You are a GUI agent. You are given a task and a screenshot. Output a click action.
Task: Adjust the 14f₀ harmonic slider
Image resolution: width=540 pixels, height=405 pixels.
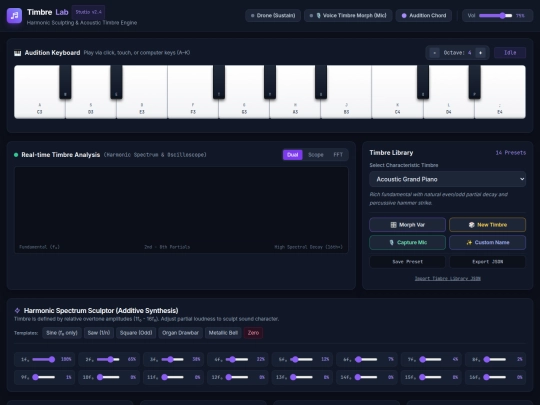coord(366,377)
